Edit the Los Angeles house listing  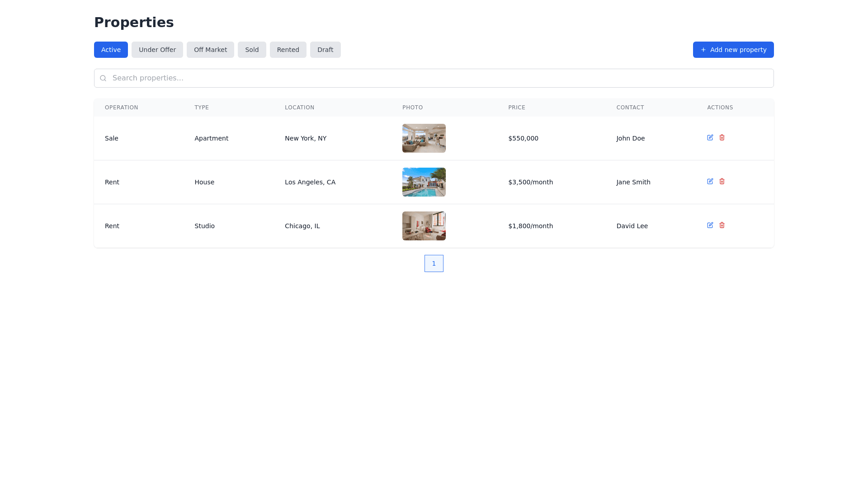click(710, 182)
